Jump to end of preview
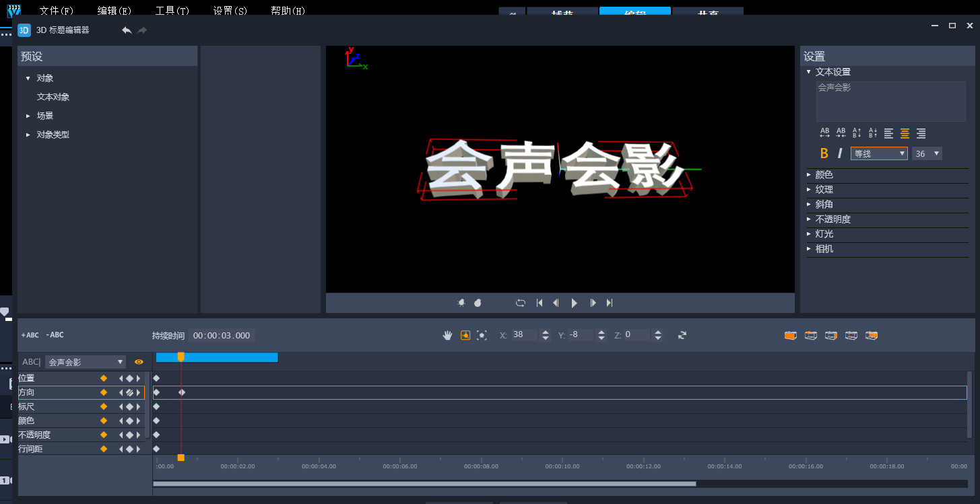Screen dimensions: 980x504 point(610,303)
